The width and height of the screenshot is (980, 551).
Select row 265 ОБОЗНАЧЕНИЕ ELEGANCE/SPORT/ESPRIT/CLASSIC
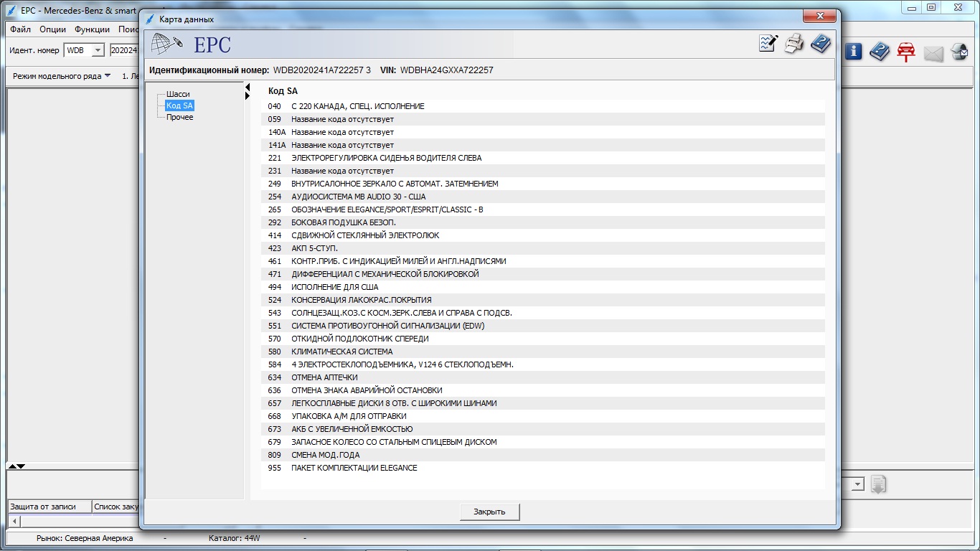pyautogui.click(x=543, y=209)
